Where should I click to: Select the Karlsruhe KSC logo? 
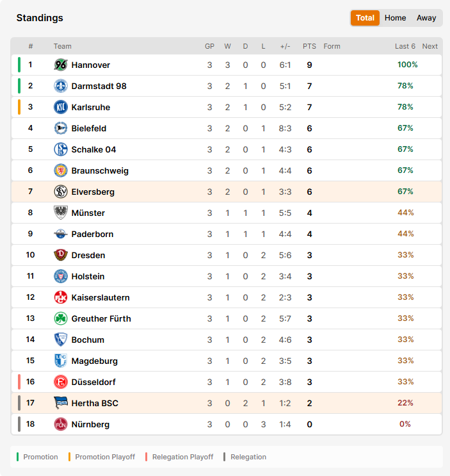pos(61,107)
